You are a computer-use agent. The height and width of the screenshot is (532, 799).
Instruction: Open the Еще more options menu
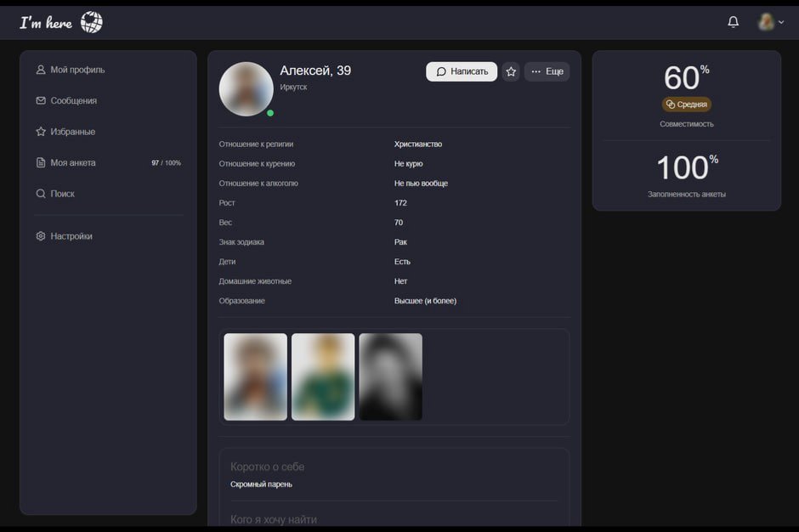coord(547,72)
